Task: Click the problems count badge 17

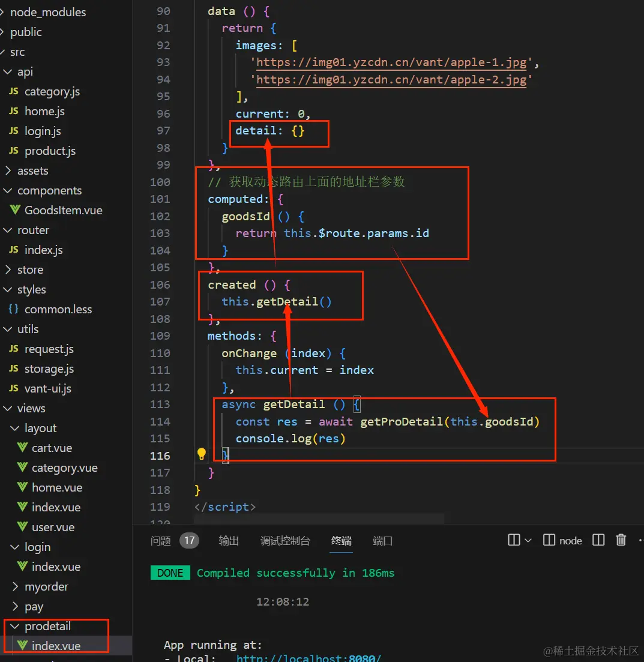Action: 189,540
